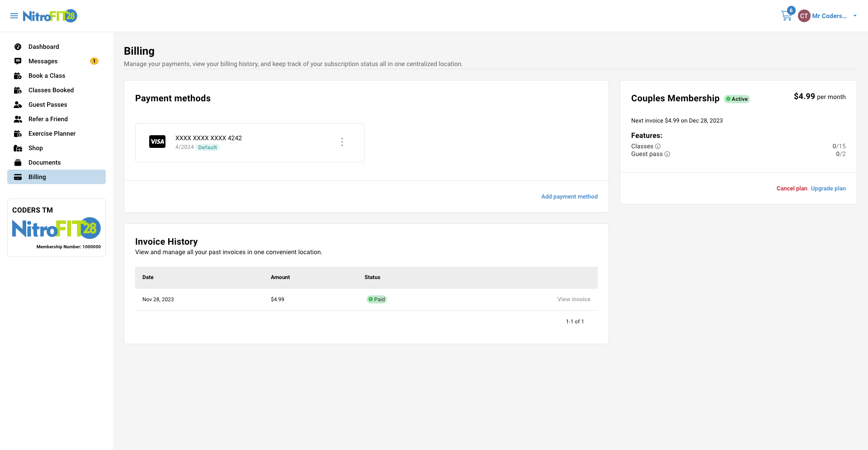Open the shopping cart icon
868x450 pixels.
coord(786,16)
